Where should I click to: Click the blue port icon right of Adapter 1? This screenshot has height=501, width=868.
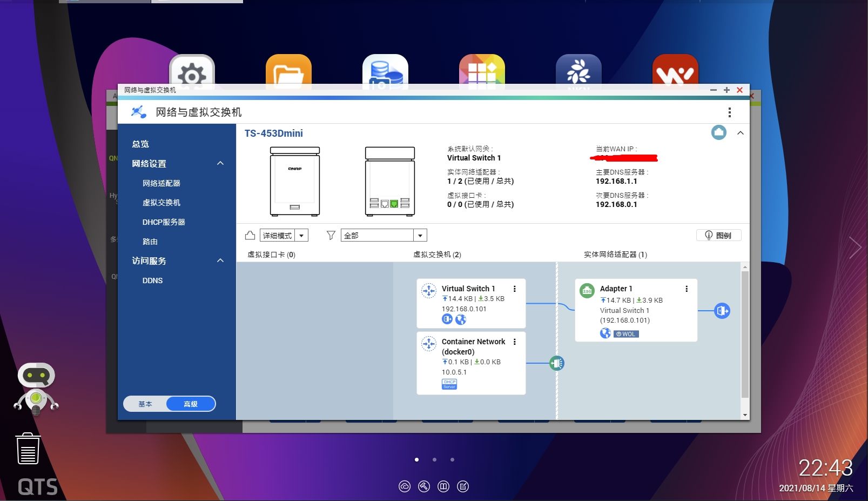(x=722, y=311)
